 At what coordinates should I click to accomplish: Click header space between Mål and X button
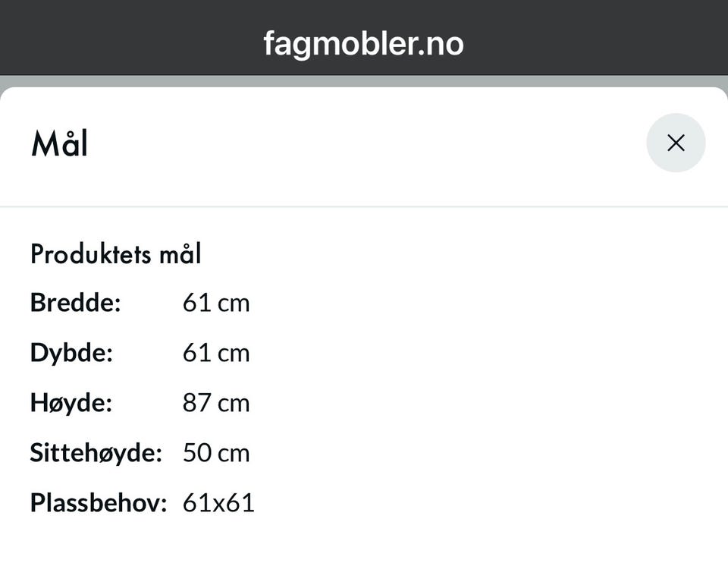click(x=364, y=143)
